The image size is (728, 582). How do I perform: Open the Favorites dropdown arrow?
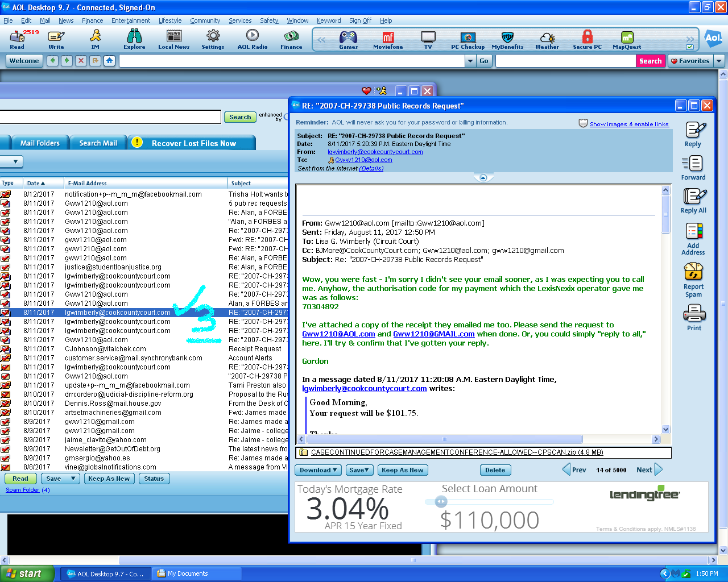[x=718, y=61]
